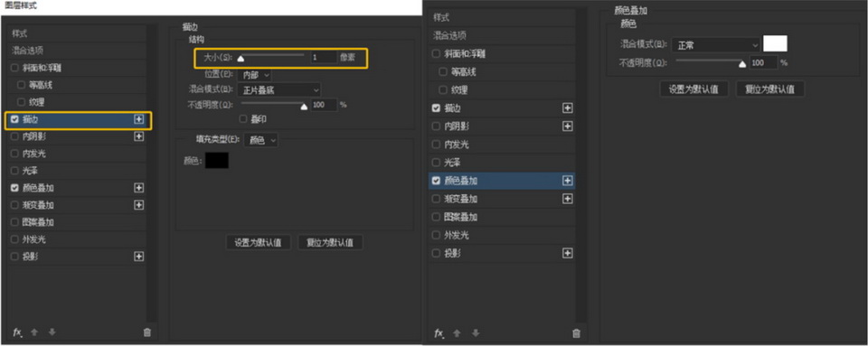Enable 外发光 checkbox in Stroke dialog

(x=14, y=239)
